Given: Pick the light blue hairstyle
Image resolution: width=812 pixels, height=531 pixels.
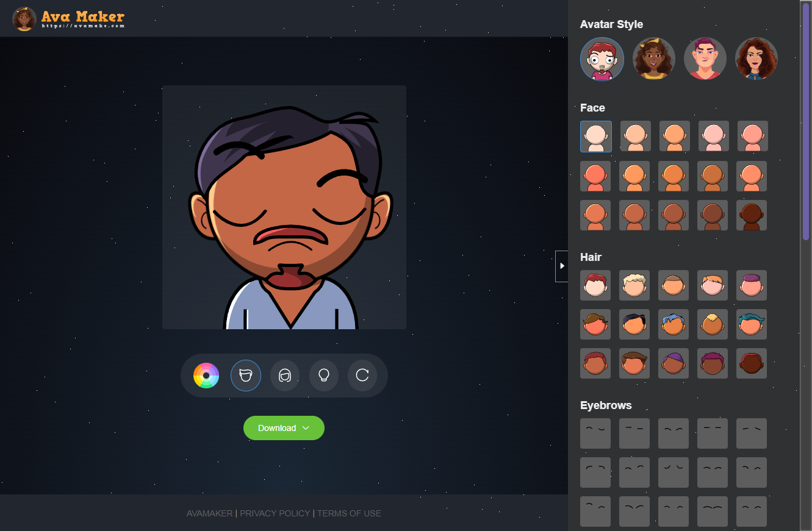Looking at the screenshot, I should pos(674,324).
